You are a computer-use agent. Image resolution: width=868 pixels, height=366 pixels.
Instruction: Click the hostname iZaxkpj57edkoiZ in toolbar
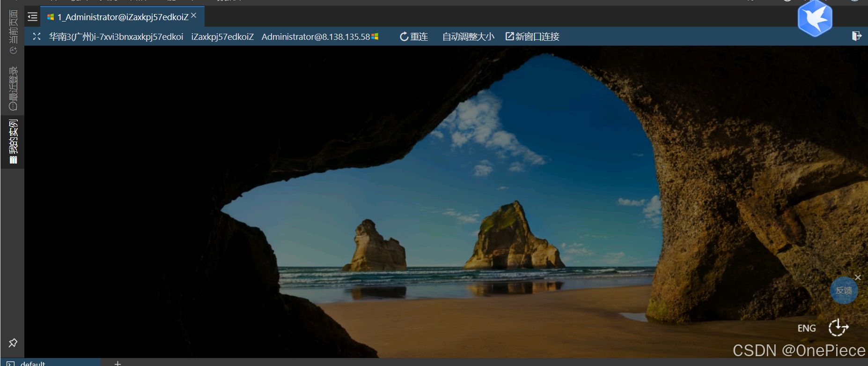222,37
